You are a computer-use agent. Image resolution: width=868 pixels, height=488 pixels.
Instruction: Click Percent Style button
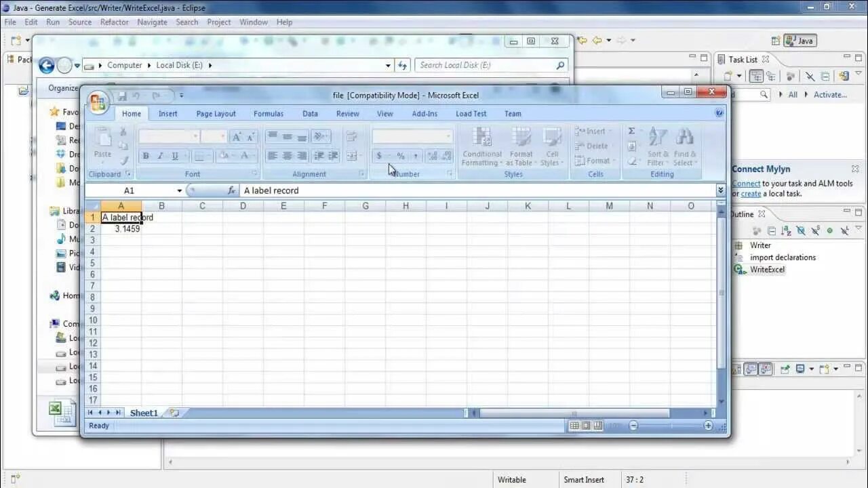400,156
